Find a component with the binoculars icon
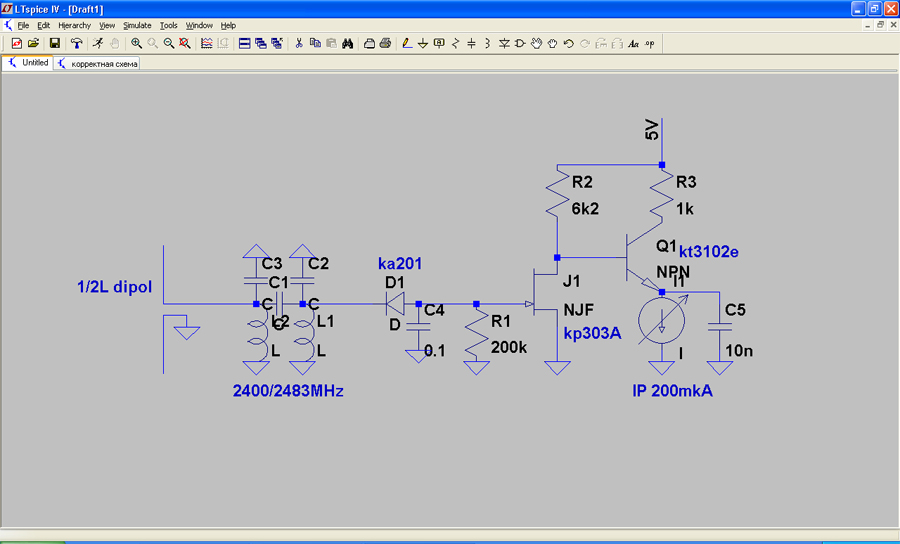The width and height of the screenshot is (900, 544). [347, 44]
